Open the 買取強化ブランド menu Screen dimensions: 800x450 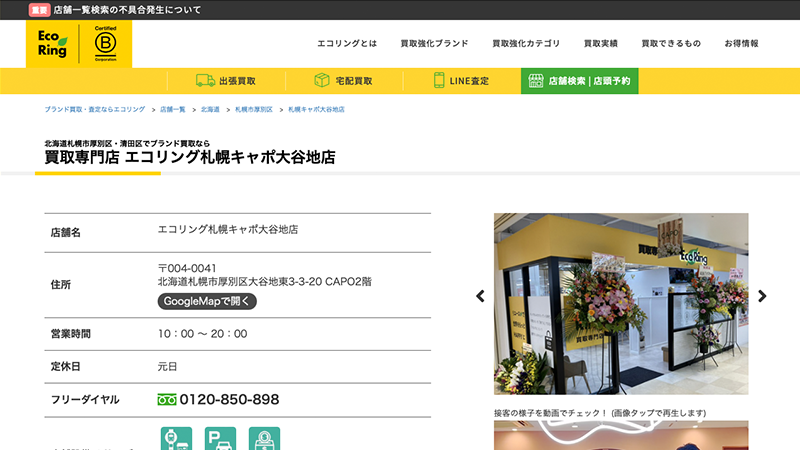[x=434, y=44]
